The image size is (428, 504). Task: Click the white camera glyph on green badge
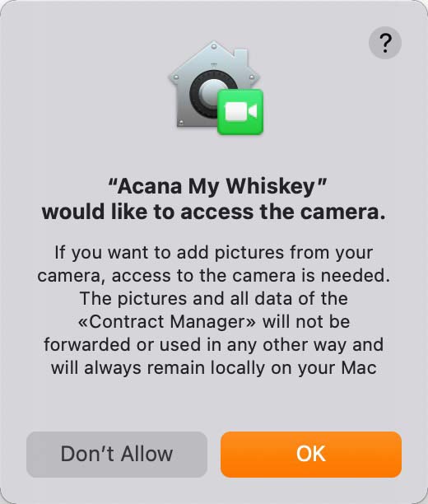[x=240, y=111]
